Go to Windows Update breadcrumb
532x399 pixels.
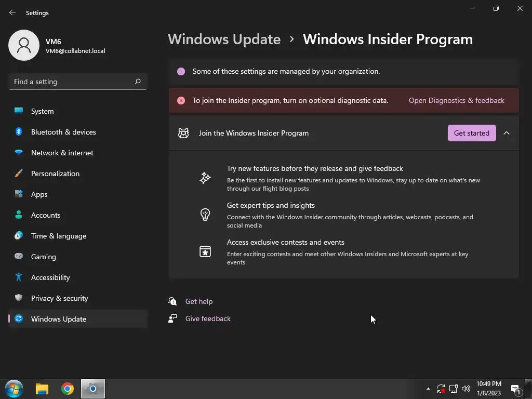[224, 39]
